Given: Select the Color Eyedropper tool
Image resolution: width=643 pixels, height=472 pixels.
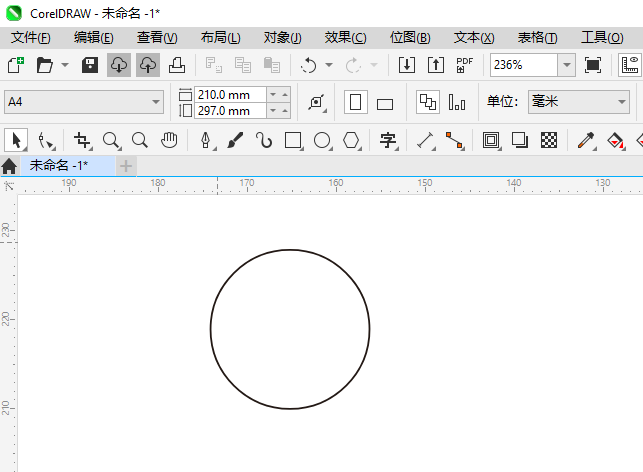Looking at the screenshot, I should pyautogui.click(x=586, y=141).
